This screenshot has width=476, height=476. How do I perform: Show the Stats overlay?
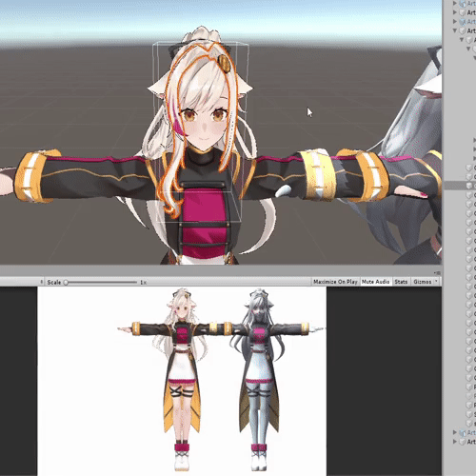click(x=401, y=282)
